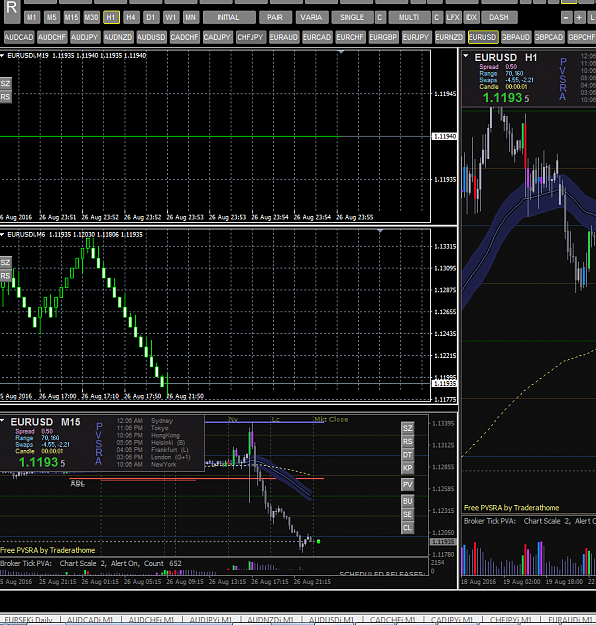
Task: Load the CHFJPY symbol
Action: pos(250,37)
